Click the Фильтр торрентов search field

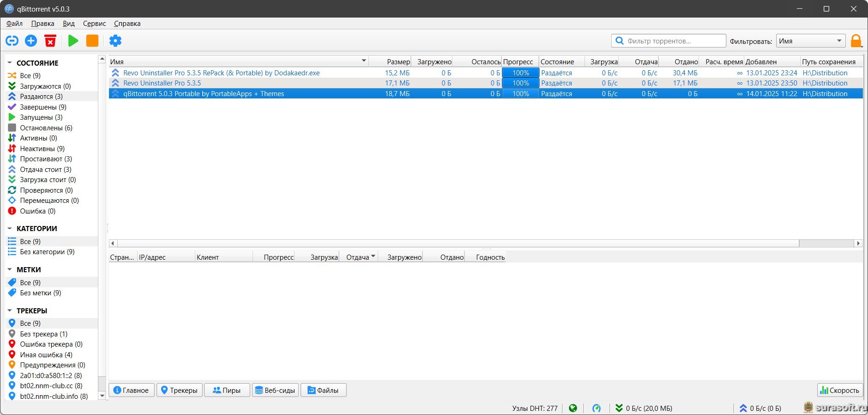[x=669, y=41]
